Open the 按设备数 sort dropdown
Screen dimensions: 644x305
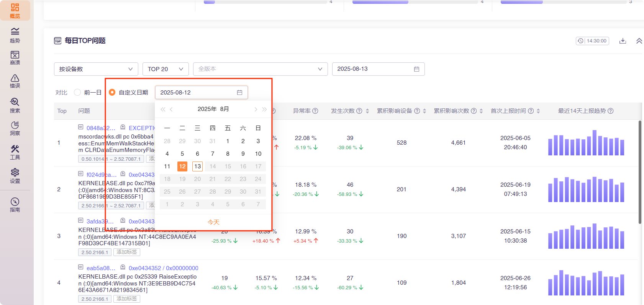(x=96, y=69)
